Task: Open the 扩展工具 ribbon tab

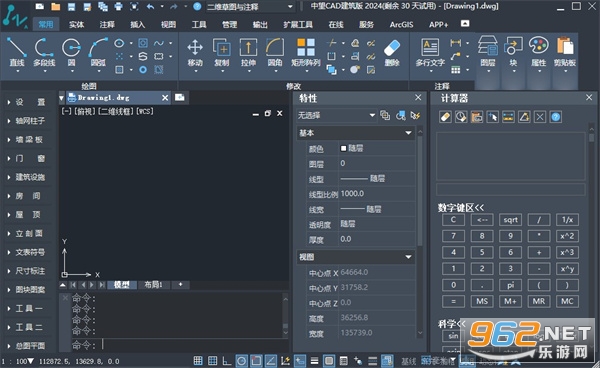Action: pos(298,24)
